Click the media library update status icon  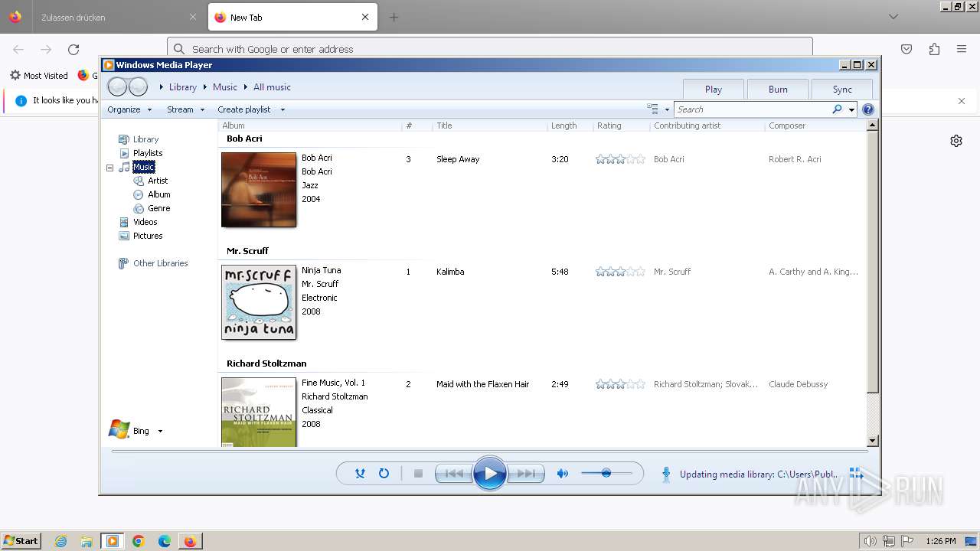pos(666,474)
